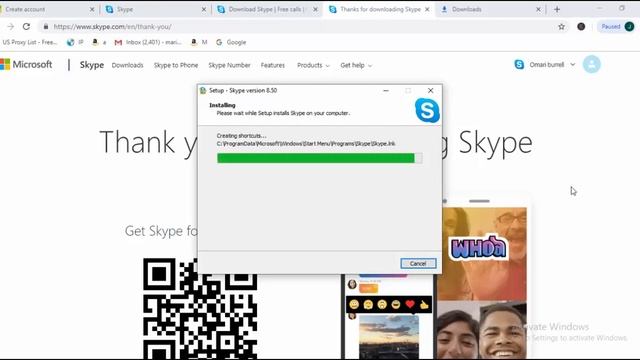The width and height of the screenshot is (640, 360).
Task: Open the Features page
Action: pos(273,65)
